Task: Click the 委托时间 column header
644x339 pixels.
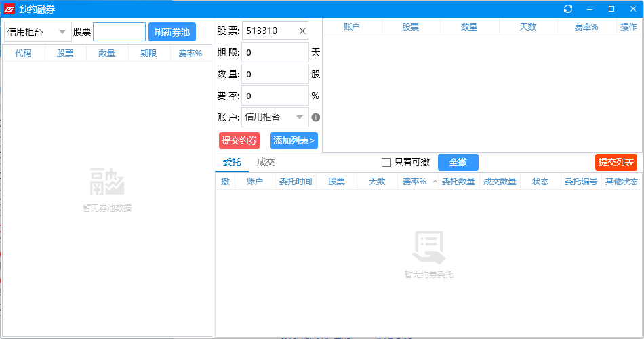Action: pyautogui.click(x=296, y=182)
